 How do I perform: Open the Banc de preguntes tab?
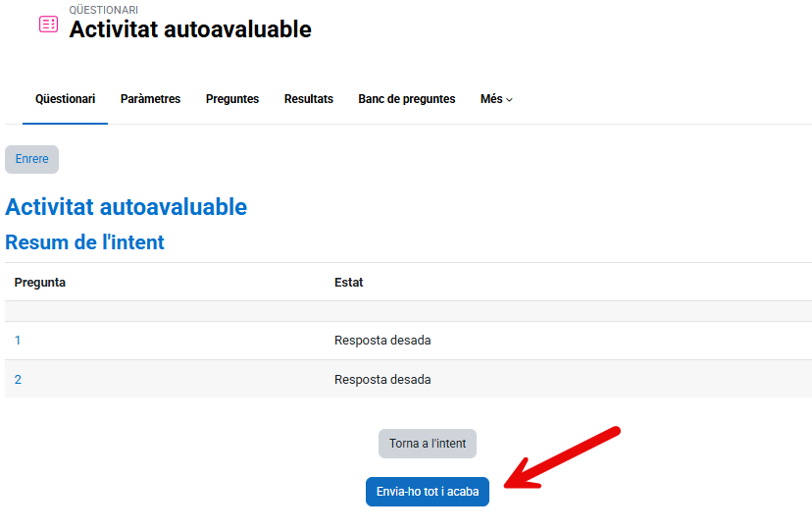coord(407,99)
